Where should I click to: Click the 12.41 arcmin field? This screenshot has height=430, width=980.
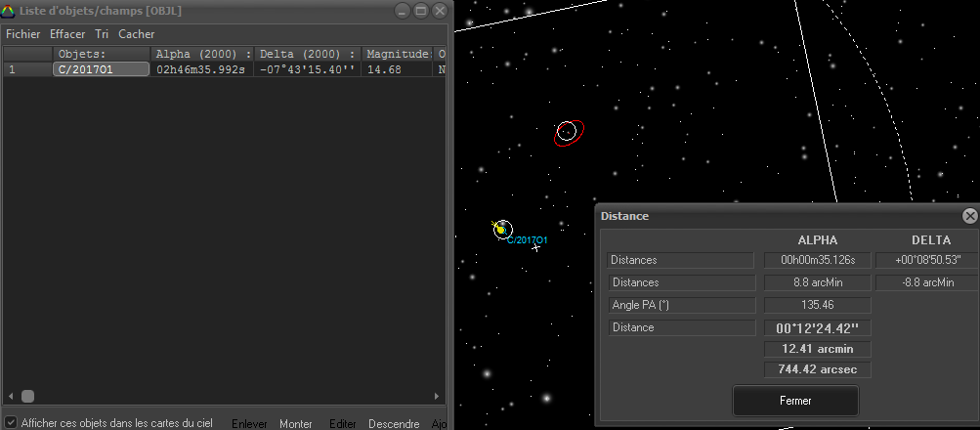point(818,349)
